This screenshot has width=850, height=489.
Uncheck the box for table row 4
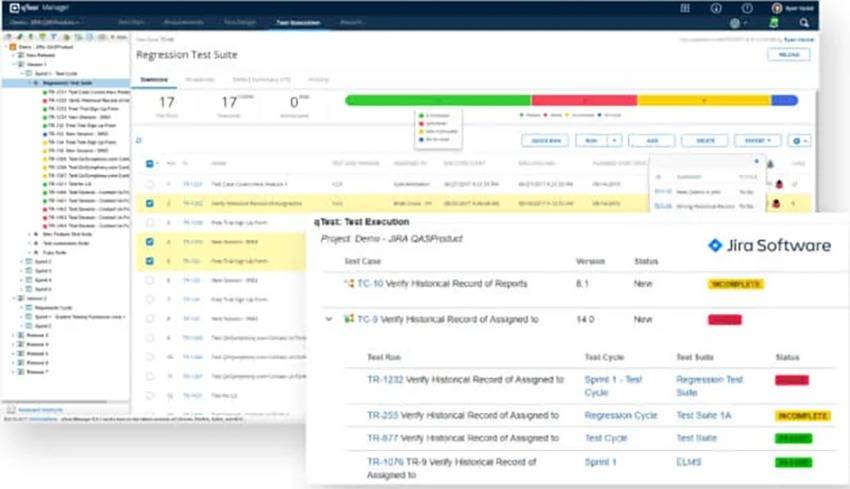tap(150, 242)
